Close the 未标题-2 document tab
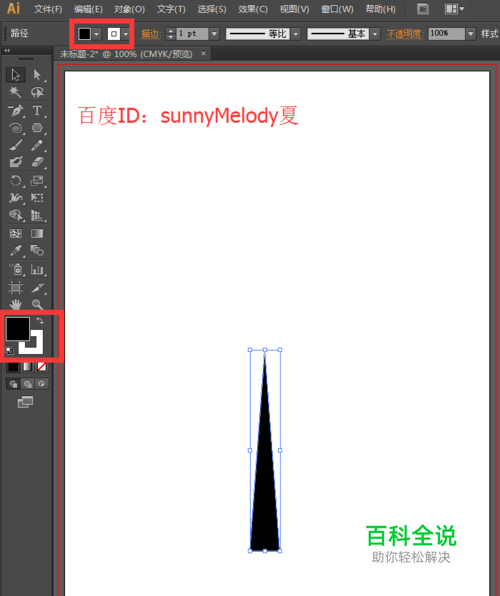 click(203, 54)
